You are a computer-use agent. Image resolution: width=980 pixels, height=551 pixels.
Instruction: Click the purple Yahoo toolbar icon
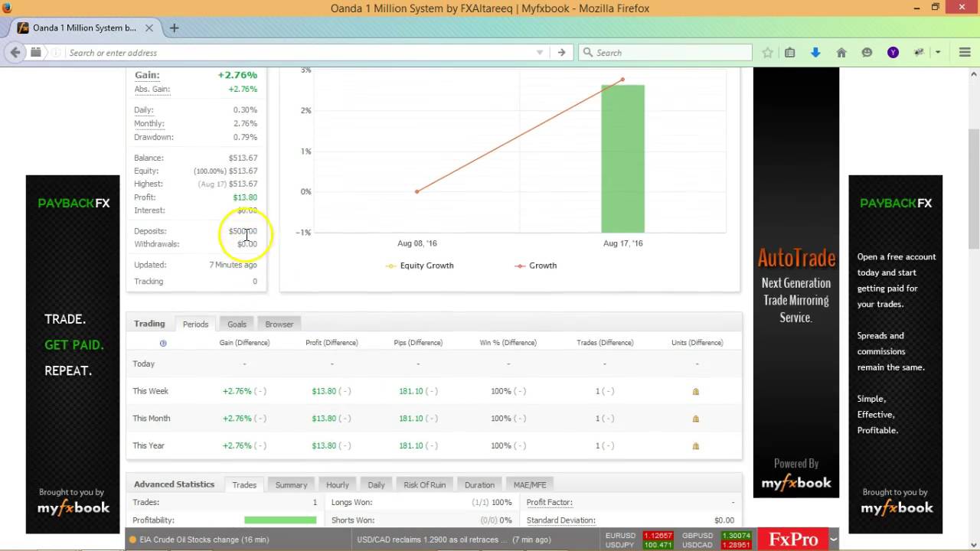point(893,53)
